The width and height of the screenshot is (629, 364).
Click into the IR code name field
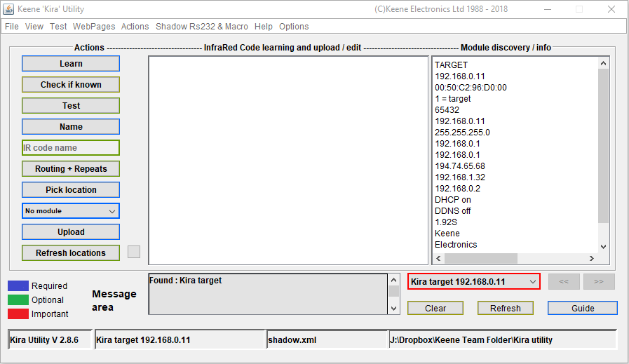click(x=71, y=148)
